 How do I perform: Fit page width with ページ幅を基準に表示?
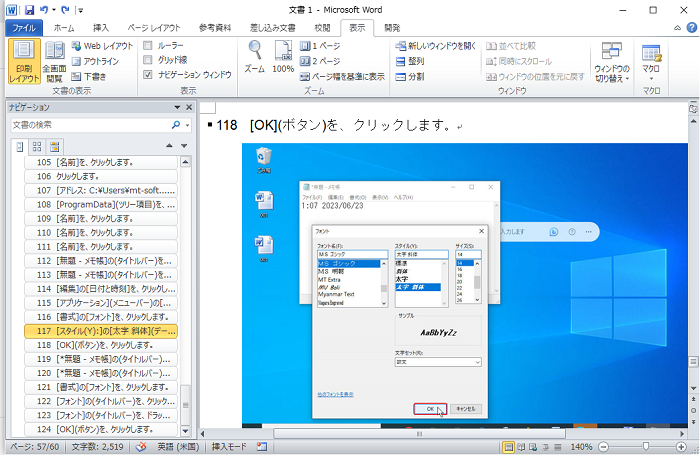[342, 76]
